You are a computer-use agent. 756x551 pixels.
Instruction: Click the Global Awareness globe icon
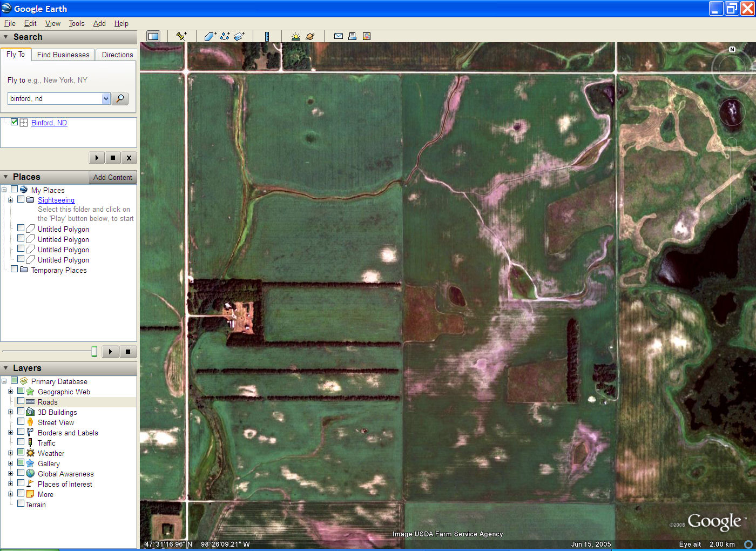pos(30,474)
